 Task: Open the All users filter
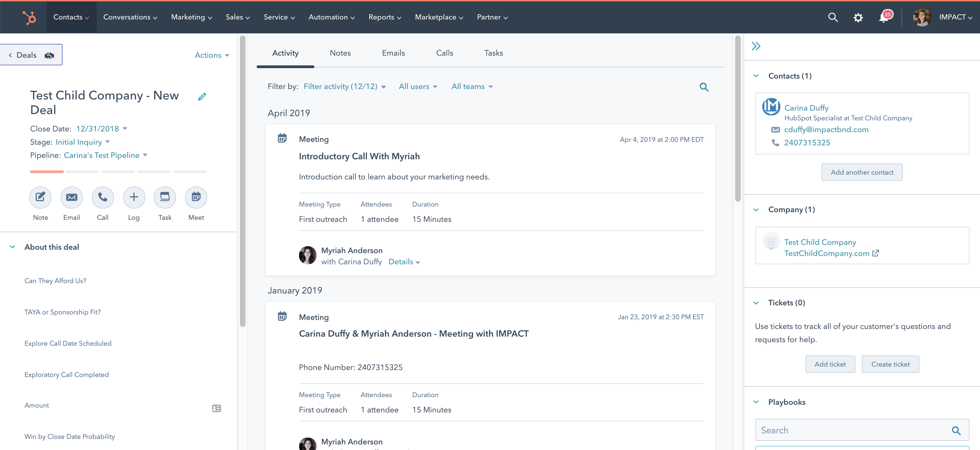[x=418, y=87]
